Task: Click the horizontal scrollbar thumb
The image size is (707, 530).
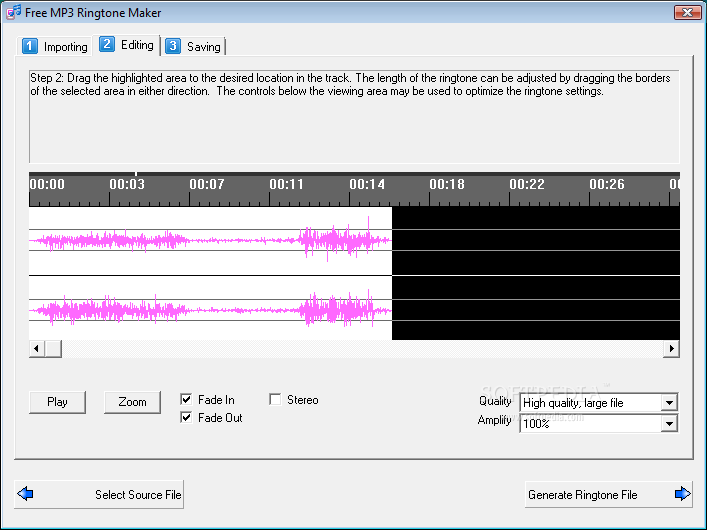Action: (x=53, y=348)
